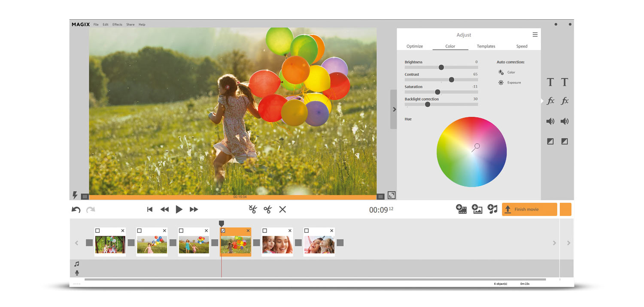Image resolution: width=644 pixels, height=307 pixels.
Task: Open the Adjust panel hamburger menu
Action: point(535,35)
